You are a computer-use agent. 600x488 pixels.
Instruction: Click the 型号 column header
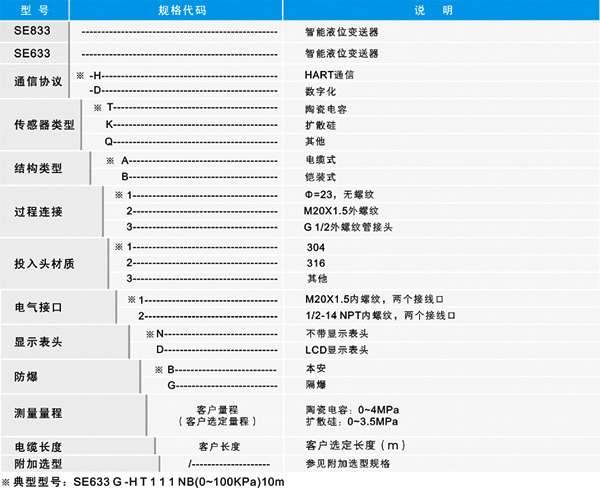coord(35,9)
